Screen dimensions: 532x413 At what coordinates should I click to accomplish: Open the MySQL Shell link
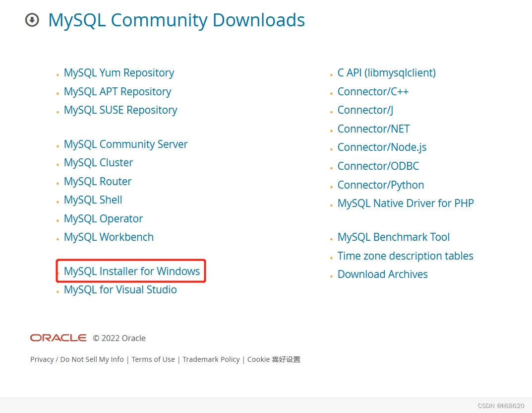[93, 200]
